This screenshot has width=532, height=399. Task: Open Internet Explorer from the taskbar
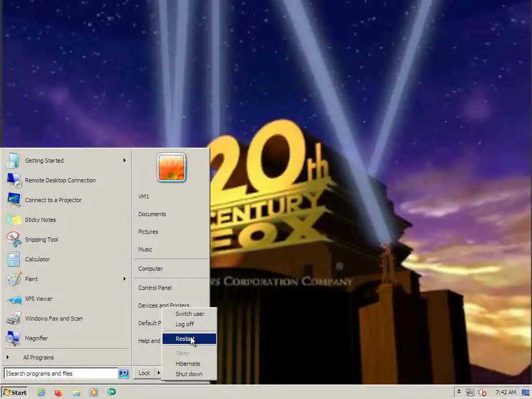pos(42,393)
